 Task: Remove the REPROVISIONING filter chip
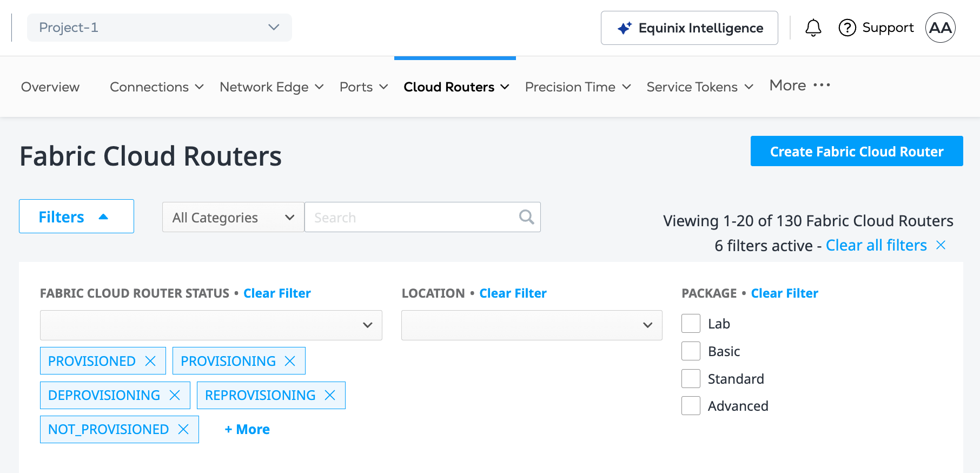click(x=330, y=395)
